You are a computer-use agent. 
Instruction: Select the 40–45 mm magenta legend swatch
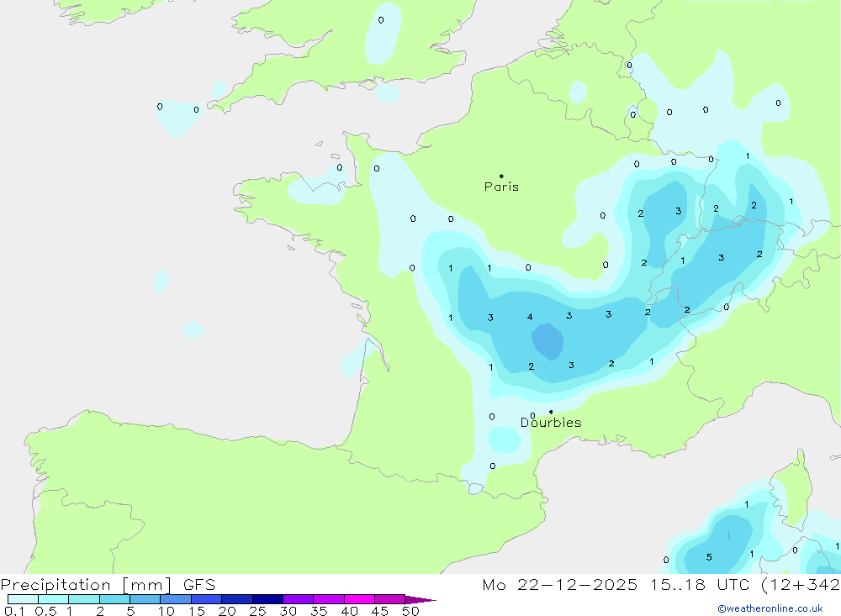[x=359, y=599]
